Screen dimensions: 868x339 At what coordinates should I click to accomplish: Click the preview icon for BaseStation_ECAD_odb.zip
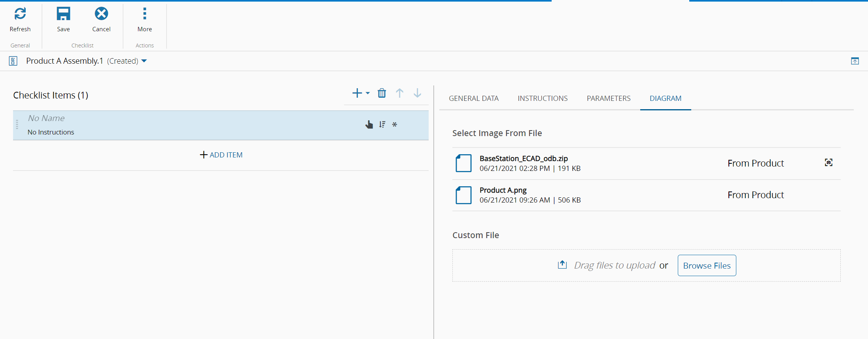828,163
